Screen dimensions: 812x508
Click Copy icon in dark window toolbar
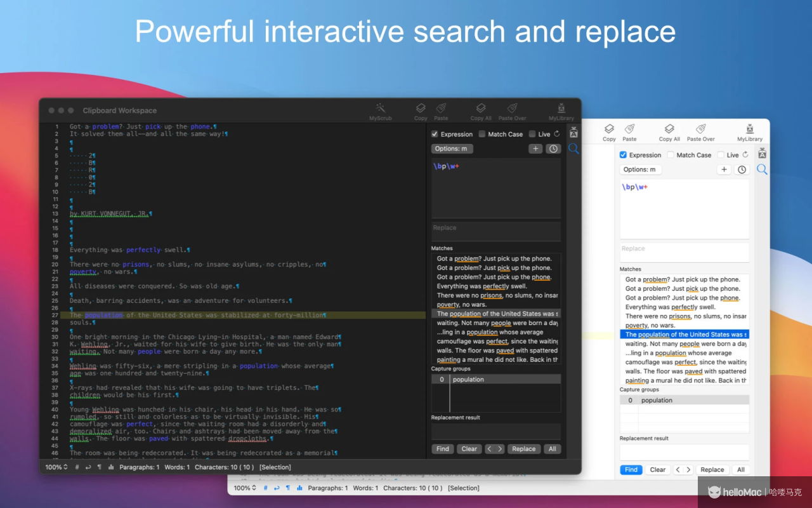tap(421, 112)
